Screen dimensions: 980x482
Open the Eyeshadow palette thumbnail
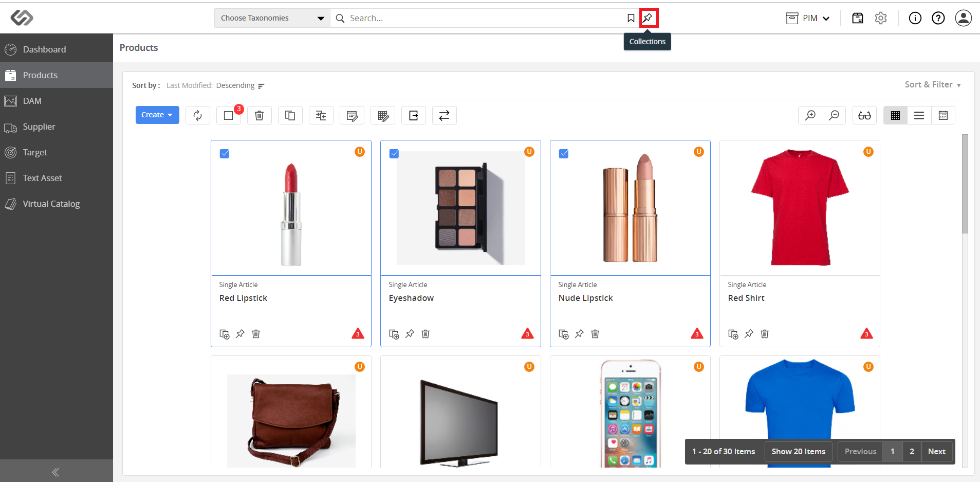[x=461, y=208]
